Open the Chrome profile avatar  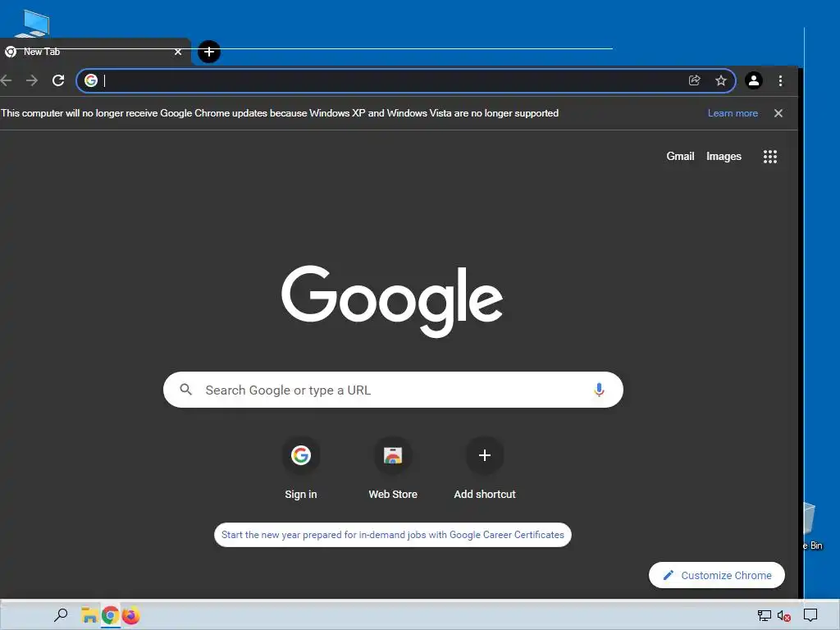pyautogui.click(x=754, y=80)
